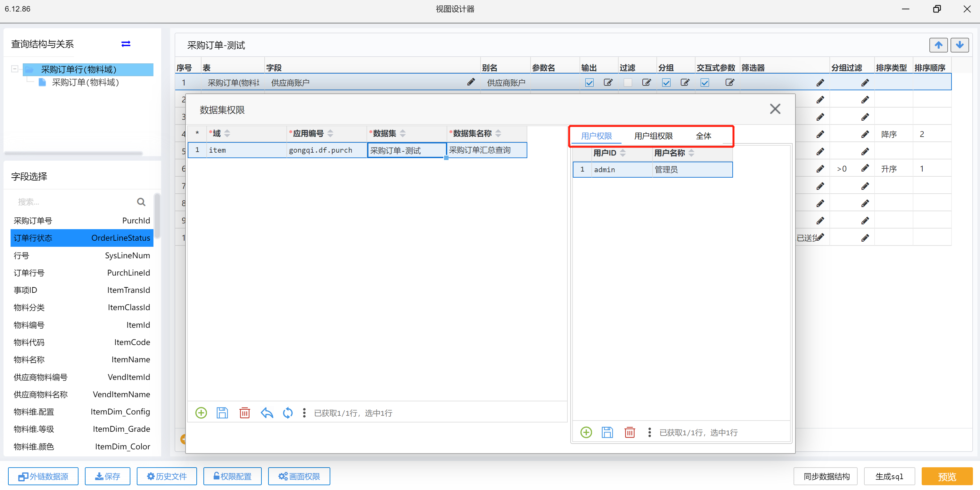The height and width of the screenshot is (490, 980).
Task: Switch to the 用户组权限 tab
Action: pyautogui.click(x=653, y=136)
